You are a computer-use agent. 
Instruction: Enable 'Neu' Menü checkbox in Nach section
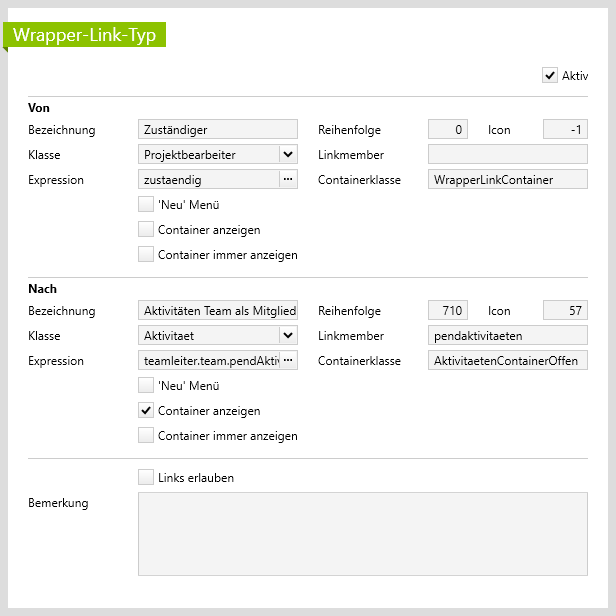[x=146, y=386]
